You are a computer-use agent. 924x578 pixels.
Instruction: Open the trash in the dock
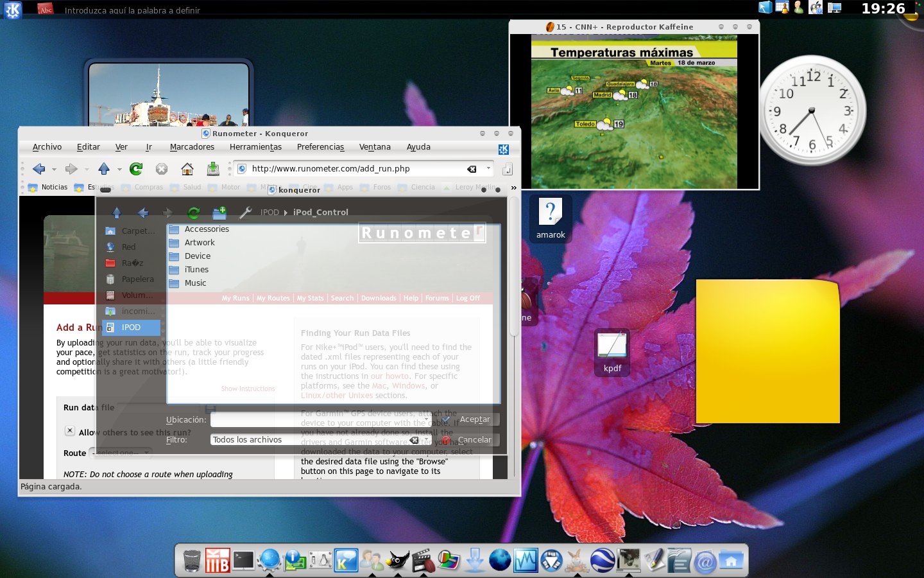click(x=192, y=561)
